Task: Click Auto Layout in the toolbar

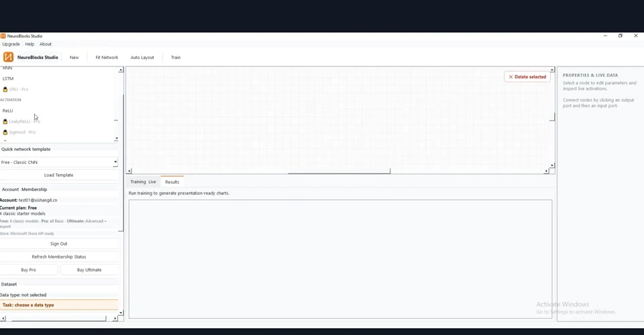Action: (142, 58)
